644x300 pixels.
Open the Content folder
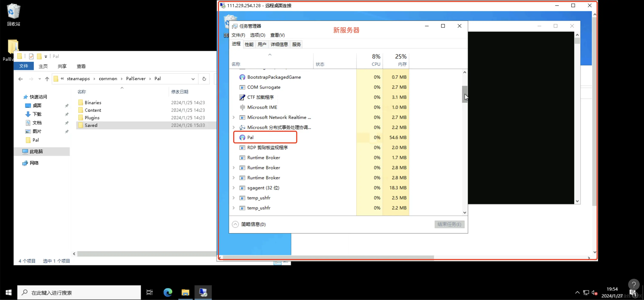[x=93, y=110]
